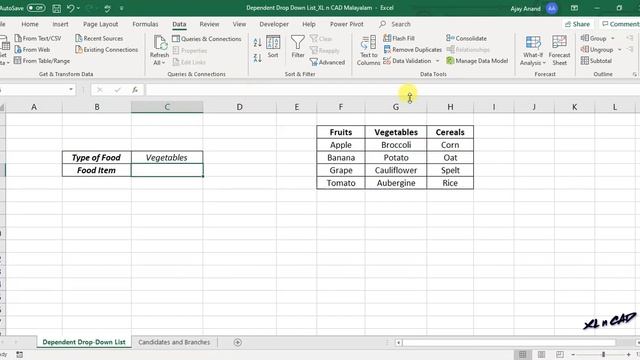This screenshot has width=640, height=360.
Task: Open Recent Sources
Action: click(99, 38)
